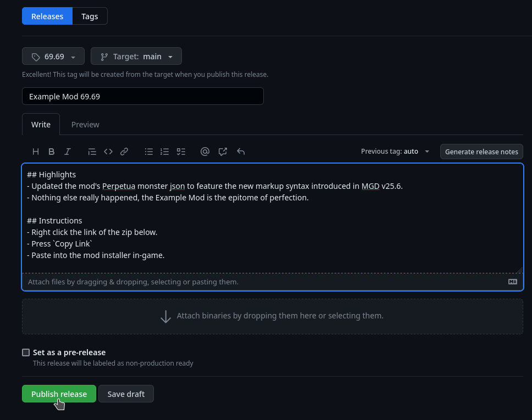Image resolution: width=532 pixels, height=420 pixels.
Task: Insert an unordered bullet list
Action: (x=149, y=152)
